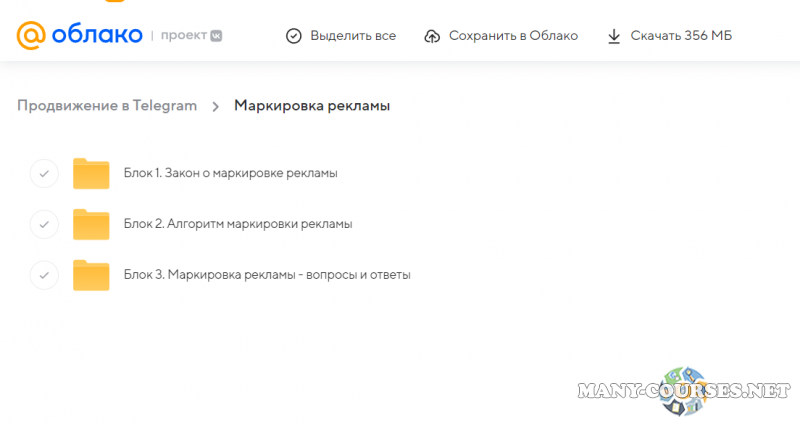Open Блок 3. Маркировка рекламы - вопросы и ответы
This screenshot has height=424, width=800.
coord(267,275)
